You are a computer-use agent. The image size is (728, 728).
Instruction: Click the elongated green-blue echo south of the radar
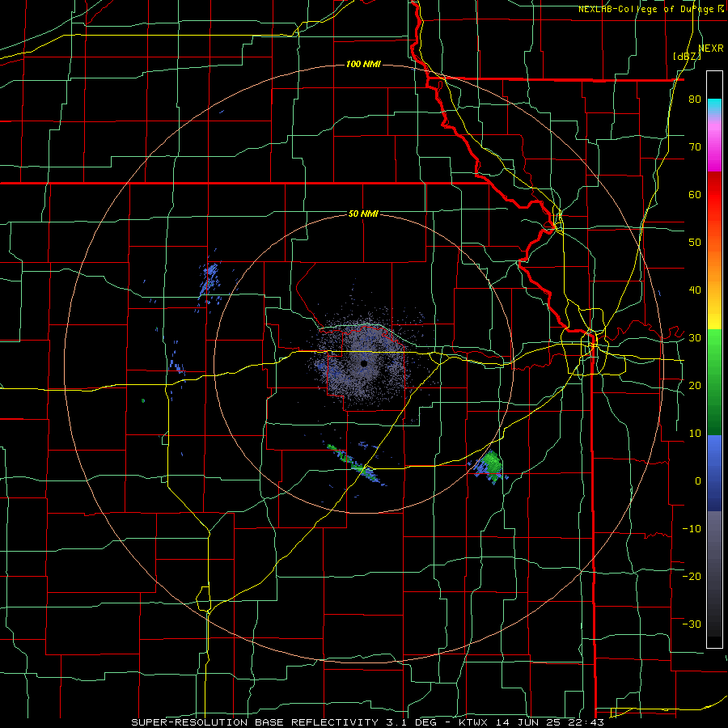(x=356, y=465)
